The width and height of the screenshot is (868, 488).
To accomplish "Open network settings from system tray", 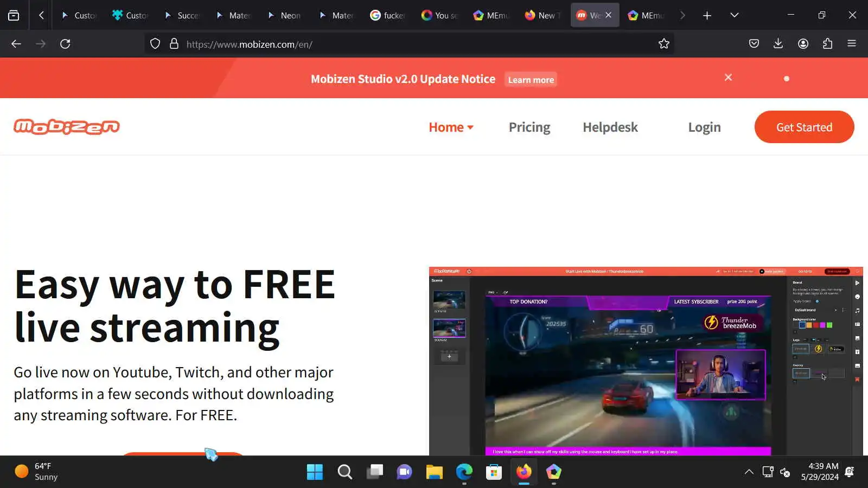I will coord(768,472).
